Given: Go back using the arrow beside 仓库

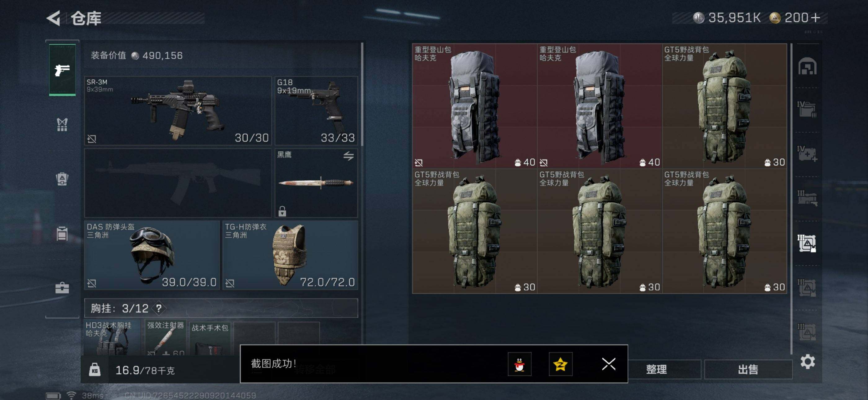Looking at the screenshot, I should (53, 18).
